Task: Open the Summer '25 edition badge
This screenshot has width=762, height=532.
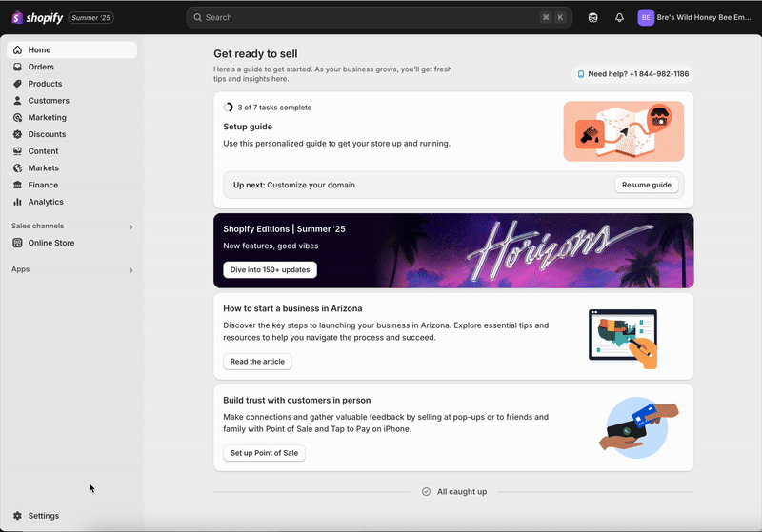Action: tap(90, 18)
